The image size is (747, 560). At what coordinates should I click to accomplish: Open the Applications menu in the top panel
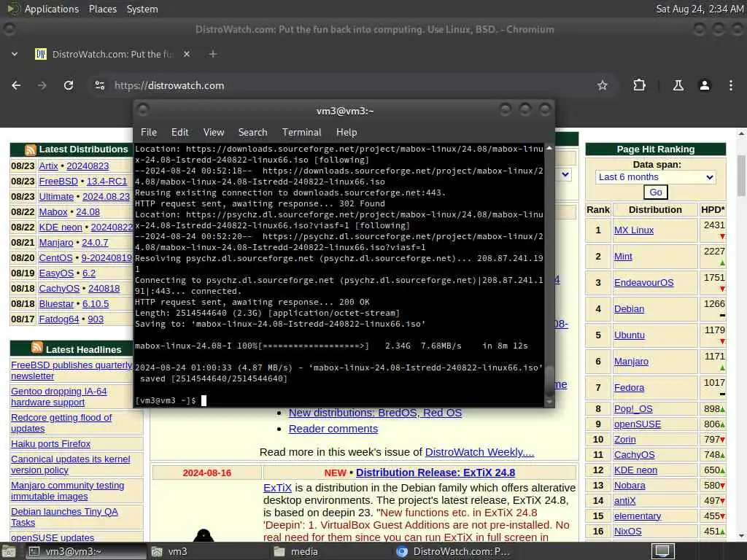(x=52, y=9)
